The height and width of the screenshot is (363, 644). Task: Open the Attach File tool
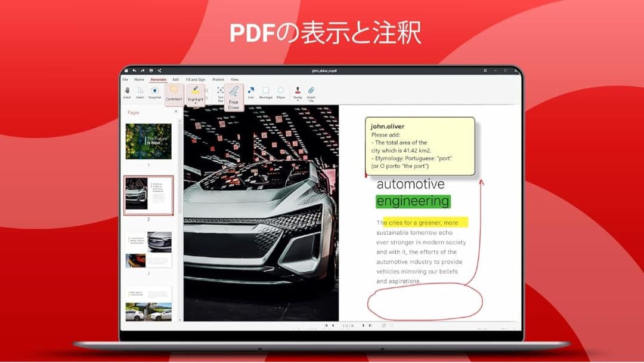pyautogui.click(x=311, y=91)
